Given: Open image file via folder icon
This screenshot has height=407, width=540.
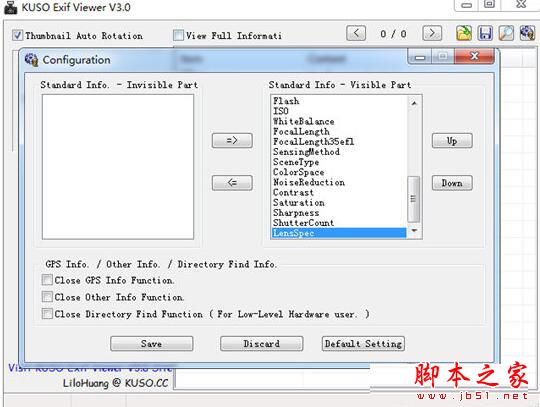Looking at the screenshot, I should pos(464,33).
